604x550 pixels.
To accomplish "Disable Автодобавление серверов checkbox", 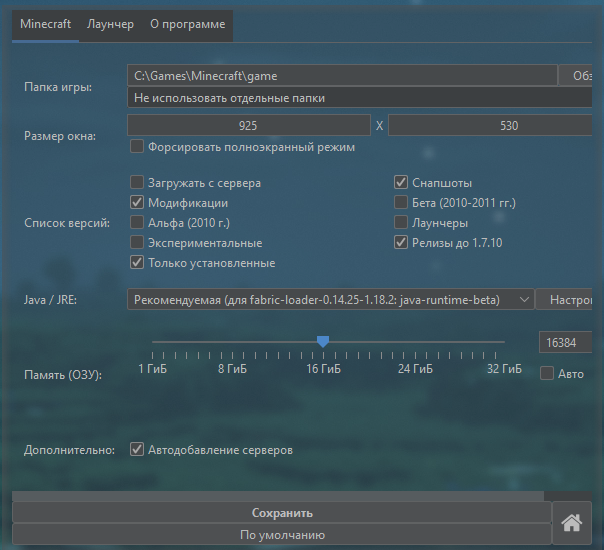I will pyautogui.click(x=137, y=450).
